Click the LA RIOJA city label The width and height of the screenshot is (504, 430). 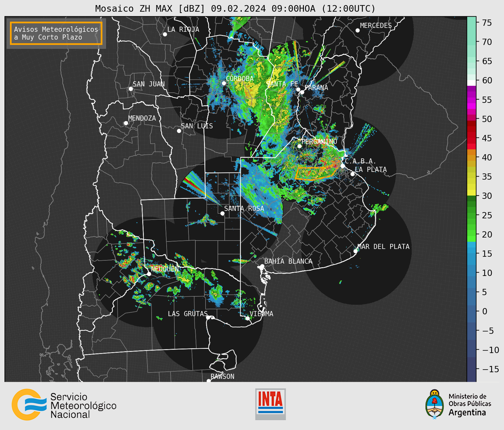183,29
